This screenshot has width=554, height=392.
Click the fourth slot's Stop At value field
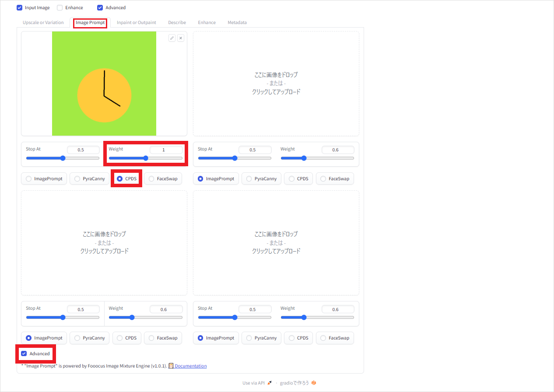pyautogui.click(x=255, y=309)
